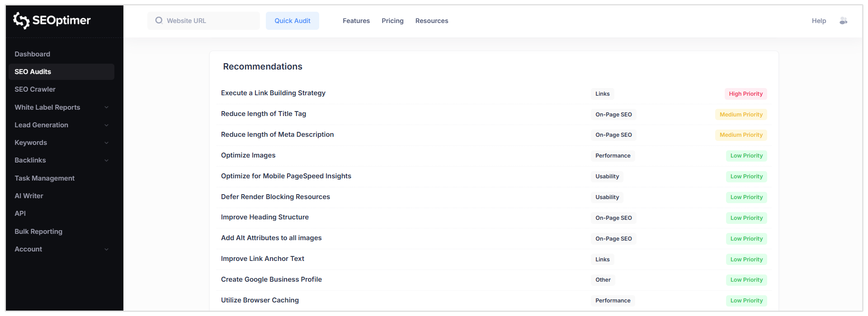The height and width of the screenshot is (316, 868).
Task: Run a Quick Audit
Action: point(292,21)
